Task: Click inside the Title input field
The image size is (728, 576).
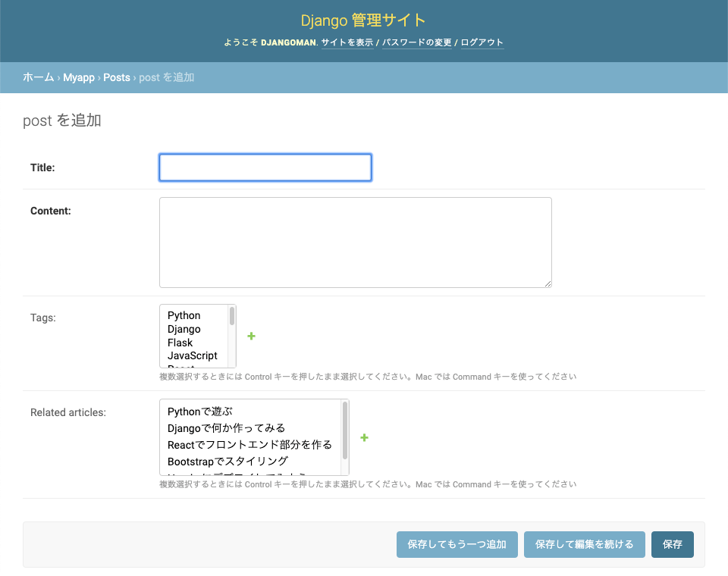Action: [x=265, y=167]
